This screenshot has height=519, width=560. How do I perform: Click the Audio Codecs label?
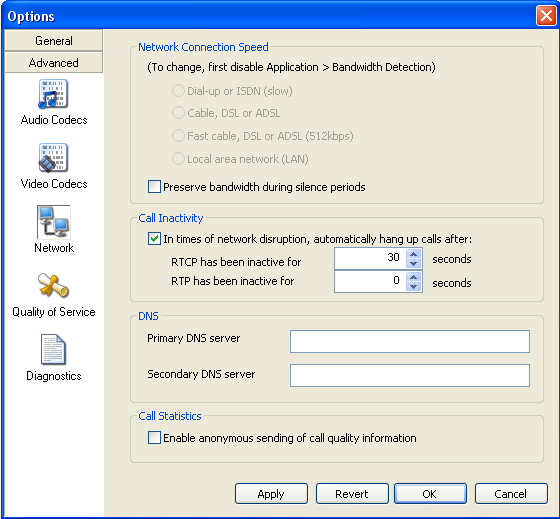click(x=54, y=120)
